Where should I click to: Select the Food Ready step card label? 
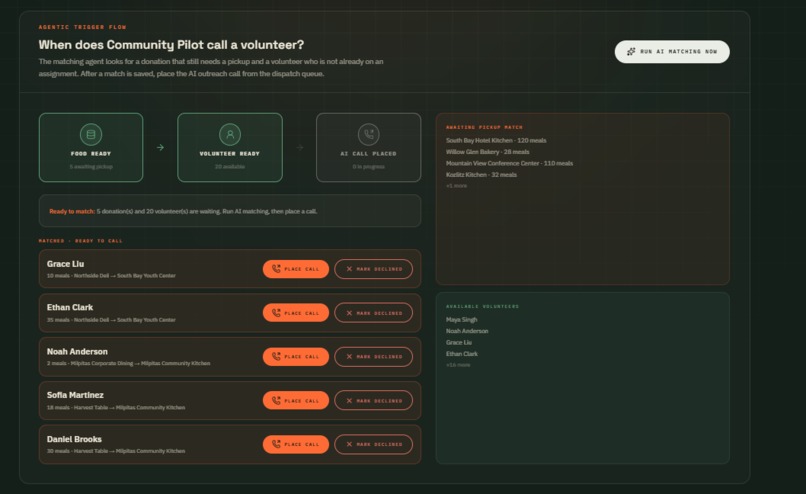pos(91,154)
